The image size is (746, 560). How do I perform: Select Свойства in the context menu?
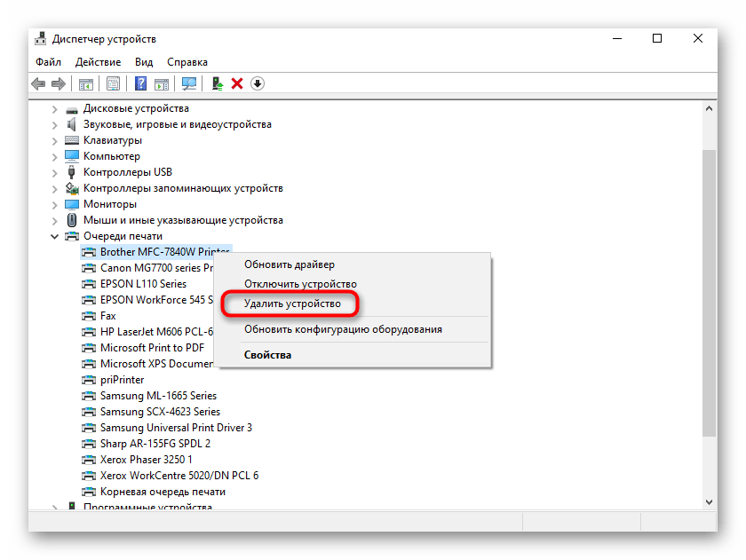tap(267, 355)
